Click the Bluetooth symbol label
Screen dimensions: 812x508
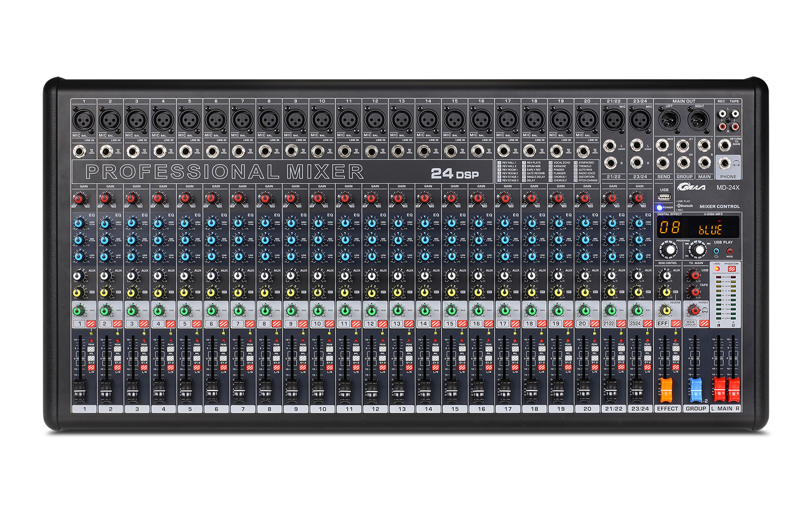coord(685,206)
